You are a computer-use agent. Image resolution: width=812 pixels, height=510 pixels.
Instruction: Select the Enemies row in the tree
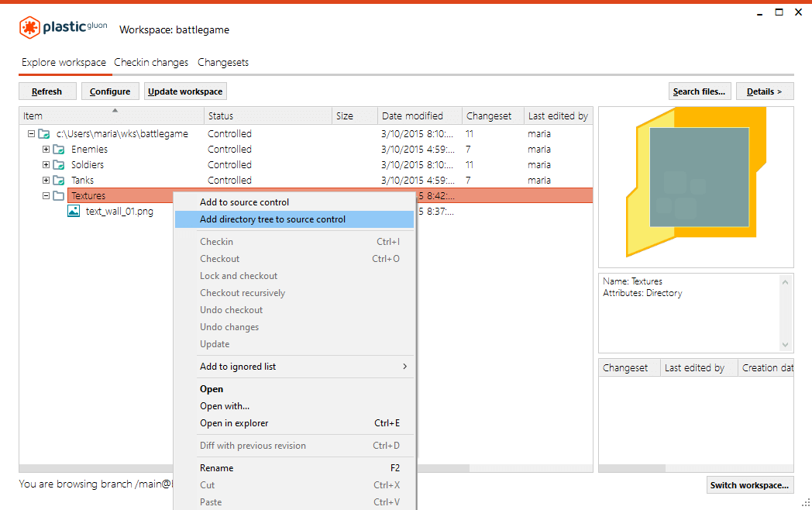[305, 150]
